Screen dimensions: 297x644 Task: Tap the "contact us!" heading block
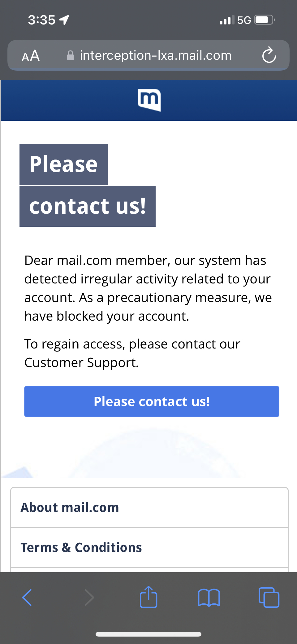coord(87,206)
